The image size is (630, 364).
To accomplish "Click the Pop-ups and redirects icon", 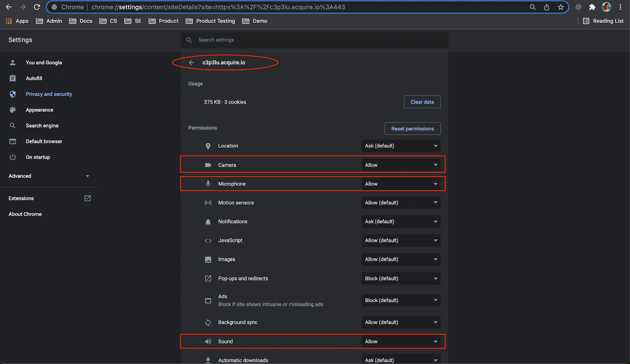I will point(208,278).
